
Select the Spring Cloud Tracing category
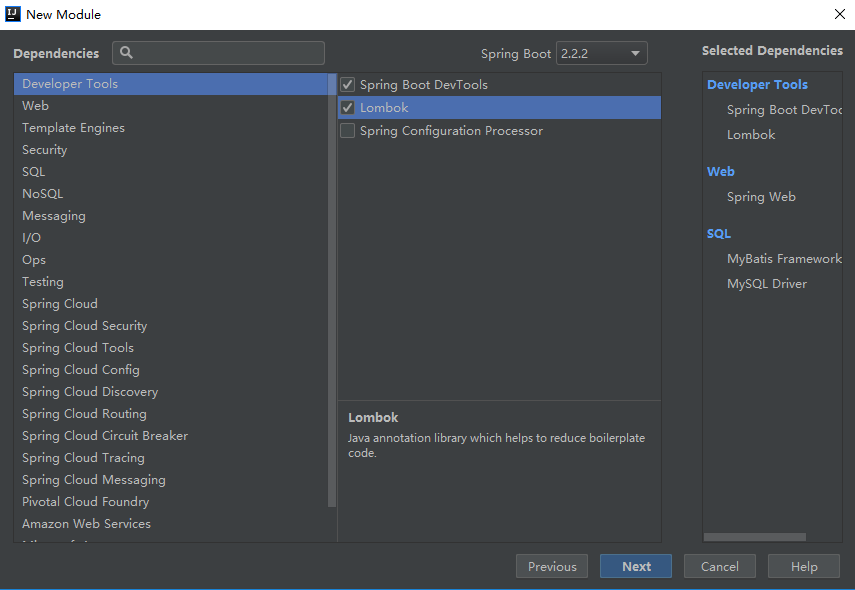pyautogui.click(x=171, y=457)
